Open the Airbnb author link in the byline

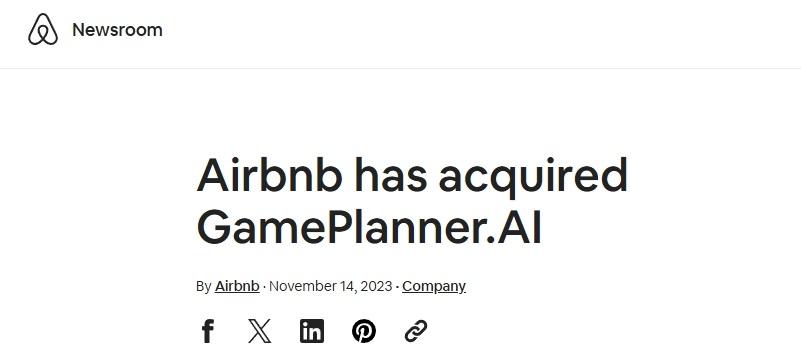pyautogui.click(x=237, y=286)
